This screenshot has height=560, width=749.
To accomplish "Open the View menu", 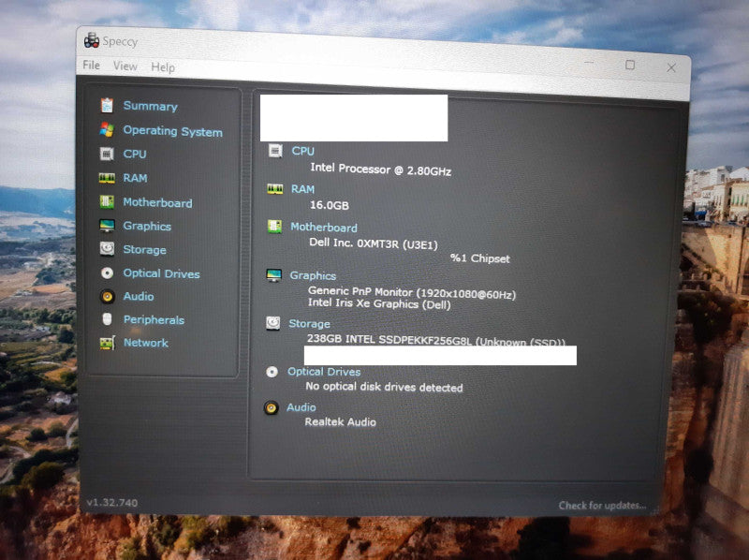I will click(x=125, y=66).
